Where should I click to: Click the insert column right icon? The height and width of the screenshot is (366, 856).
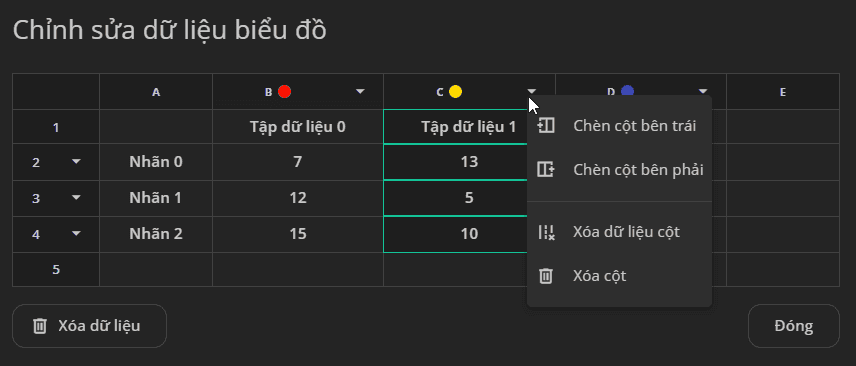point(545,170)
